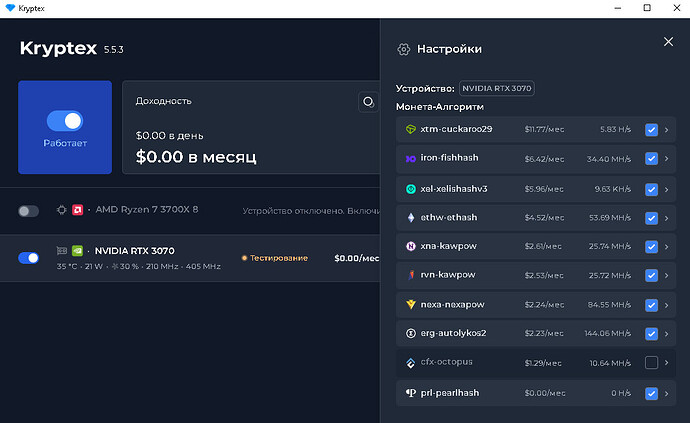Click the xtm-cuckaroo29 coin icon
Image resolution: width=690 pixels, height=423 pixels.
pos(411,129)
